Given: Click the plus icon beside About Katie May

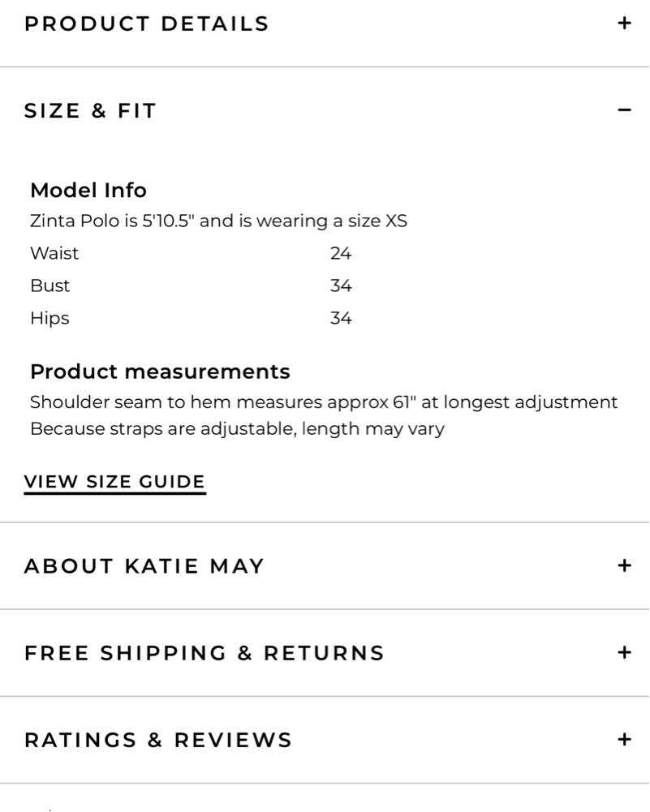Looking at the screenshot, I should click(624, 565).
